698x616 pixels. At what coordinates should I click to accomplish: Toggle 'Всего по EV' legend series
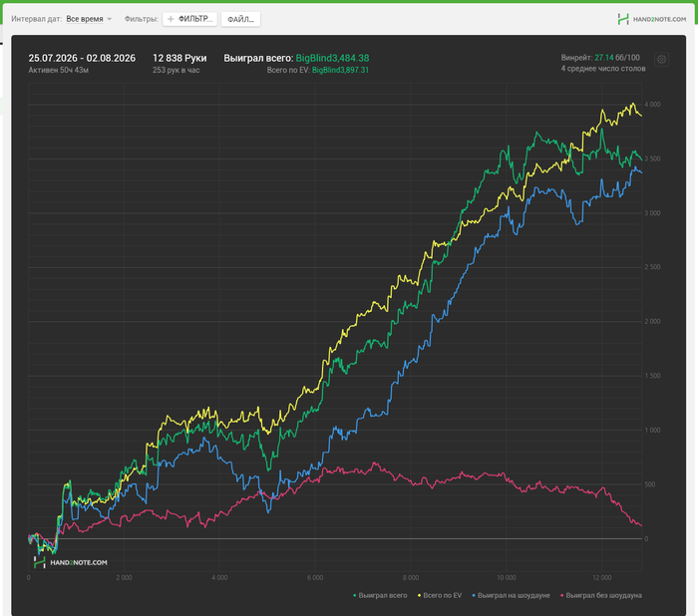440,595
